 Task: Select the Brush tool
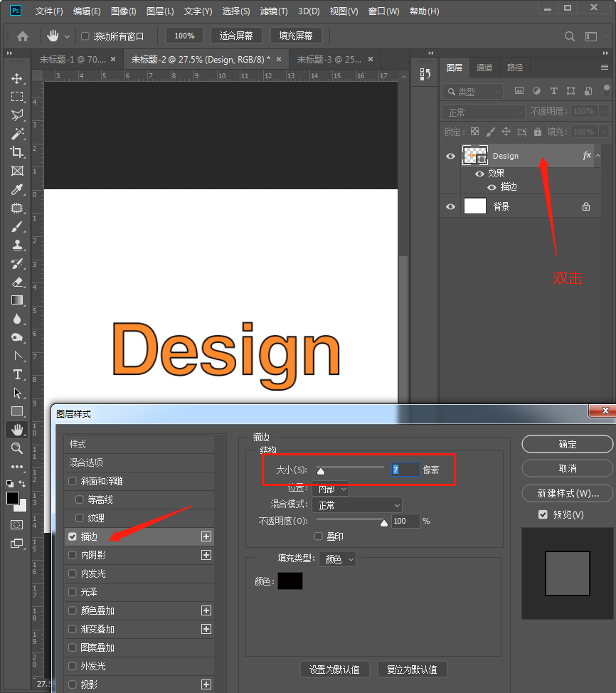[17, 226]
